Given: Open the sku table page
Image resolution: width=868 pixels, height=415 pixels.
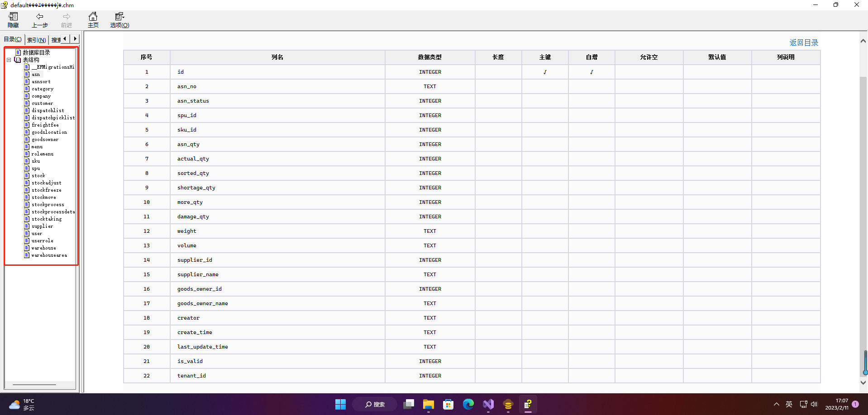Looking at the screenshot, I should pyautogui.click(x=36, y=161).
